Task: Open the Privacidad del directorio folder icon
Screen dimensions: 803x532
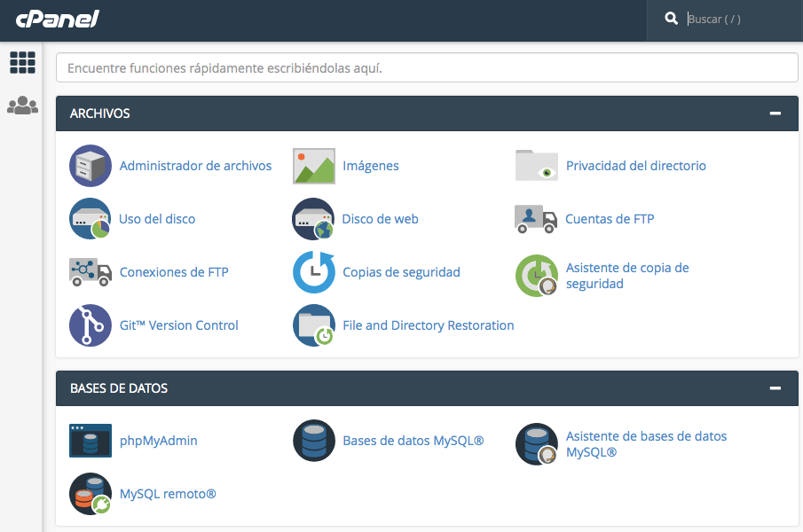Action: coord(536,166)
